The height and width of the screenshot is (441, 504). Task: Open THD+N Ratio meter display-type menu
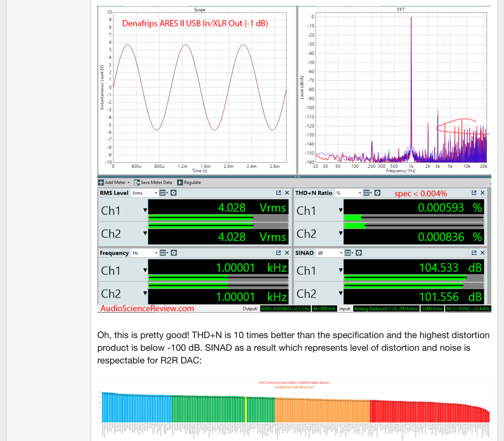coord(368,193)
